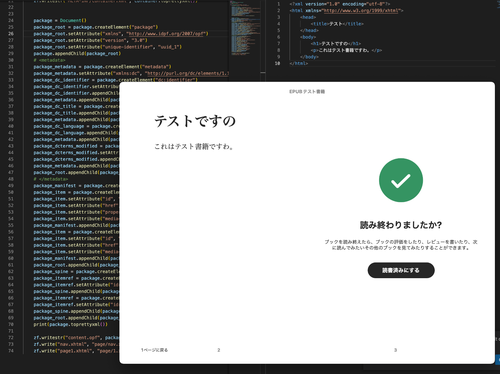Click the paragraph これはテスト書籍ですわ。 in the reader
This screenshot has width=500, height=374.
[194, 146]
